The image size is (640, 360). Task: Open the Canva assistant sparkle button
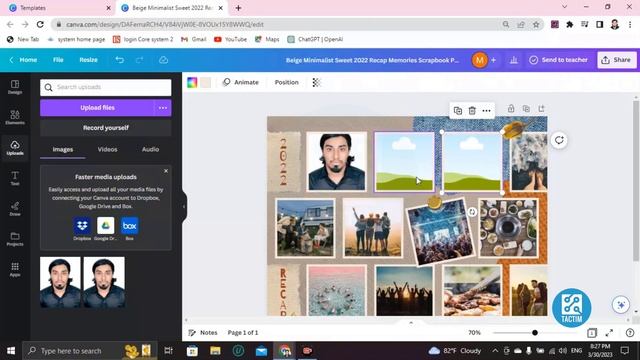621,304
